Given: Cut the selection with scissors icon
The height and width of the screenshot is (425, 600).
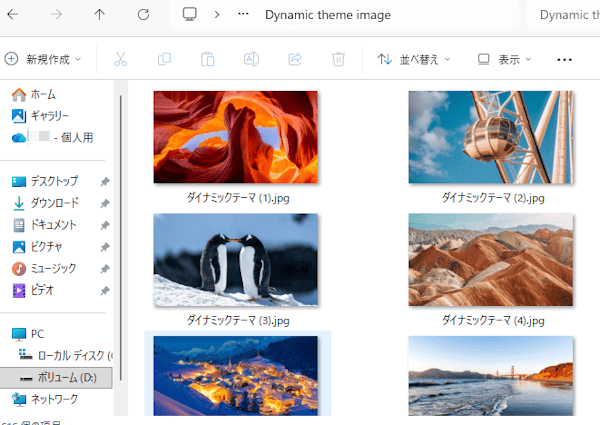Looking at the screenshot, I should pyautogui.click(x=120, y=59).
